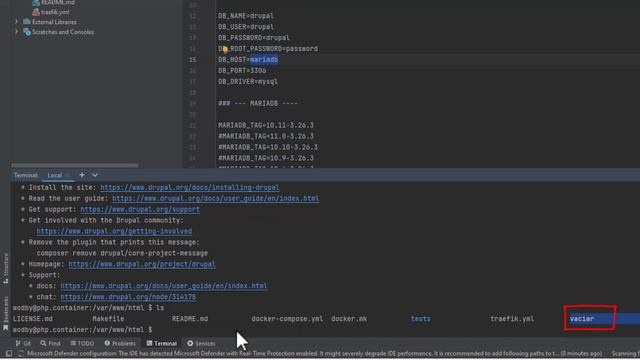
Task: Open the installing-drupal docs link
Action: 189,187
